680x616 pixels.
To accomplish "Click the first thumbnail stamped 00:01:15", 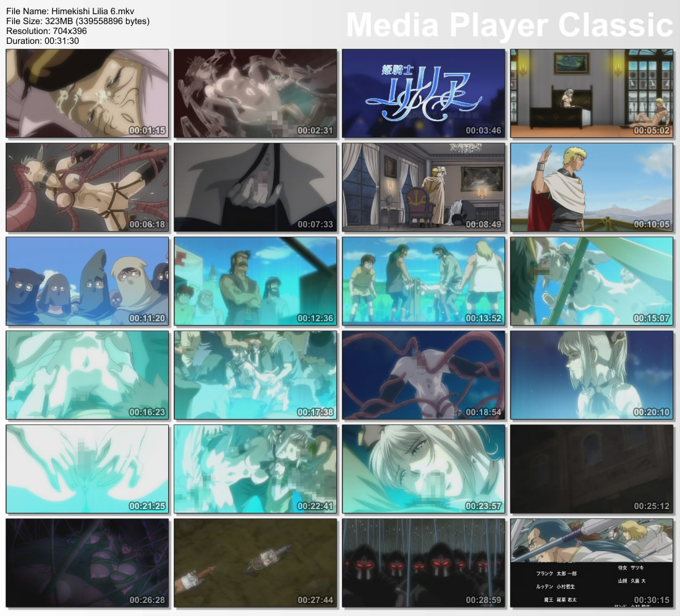I will 87,93.
